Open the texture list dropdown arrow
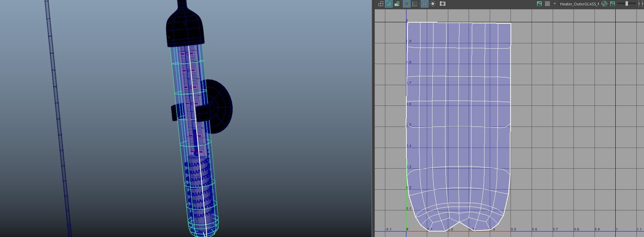 554,4
